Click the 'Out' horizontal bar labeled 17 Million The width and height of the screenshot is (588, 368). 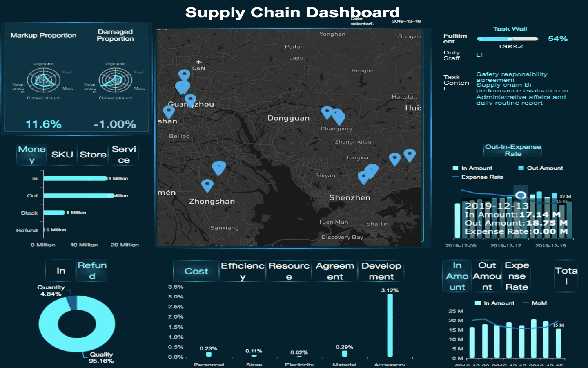(79, 196)
